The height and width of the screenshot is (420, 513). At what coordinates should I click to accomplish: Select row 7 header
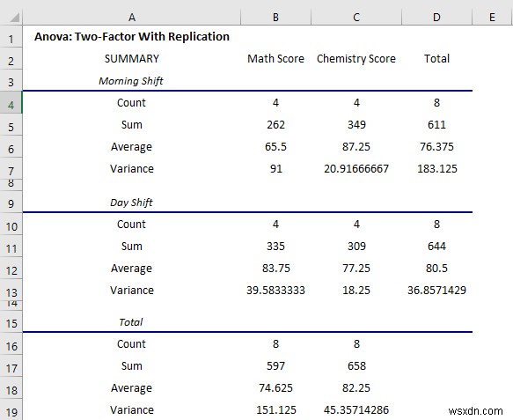click(11, 169)
